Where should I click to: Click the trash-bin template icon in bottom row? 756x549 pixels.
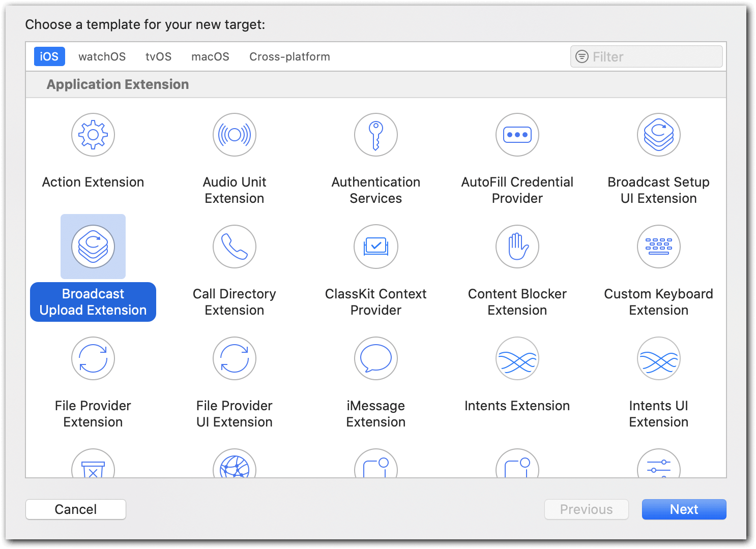93,464
